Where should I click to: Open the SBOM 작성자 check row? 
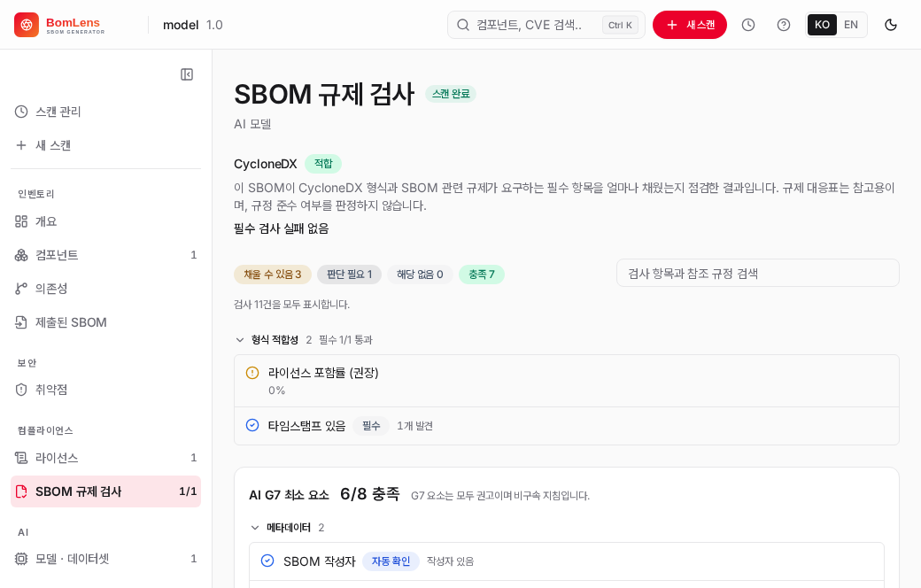click(x=566, y=561)
